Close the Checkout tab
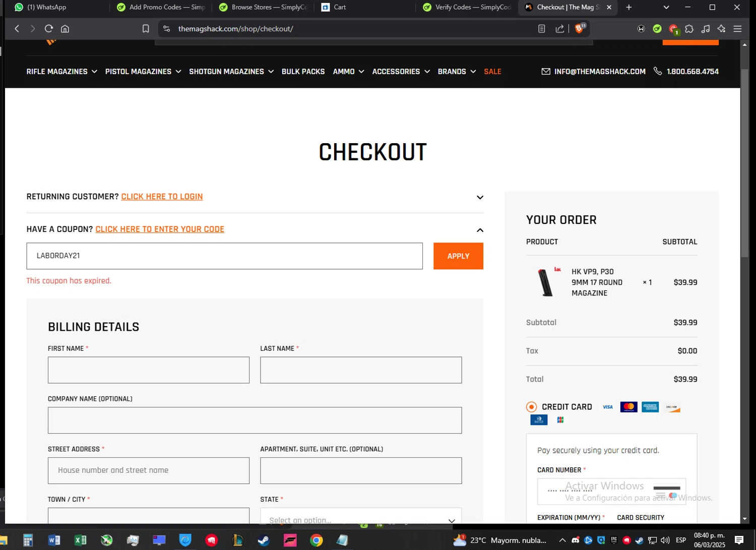 click(609, 7)
